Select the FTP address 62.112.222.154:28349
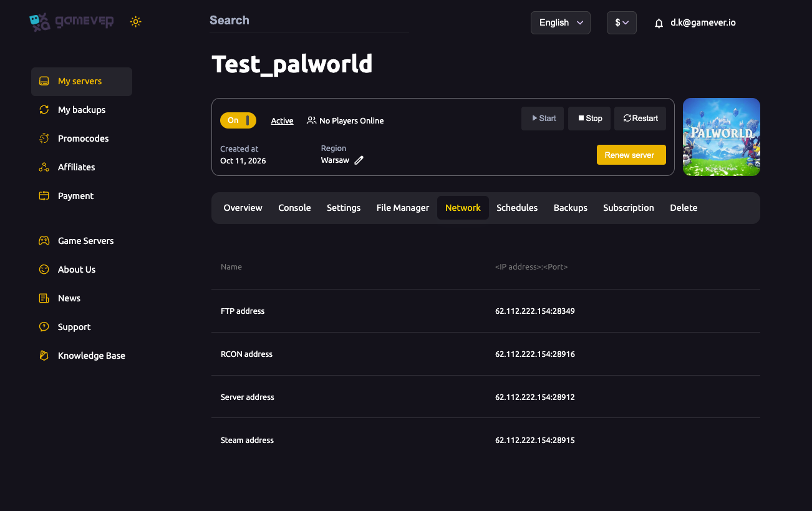 point(535,311)
